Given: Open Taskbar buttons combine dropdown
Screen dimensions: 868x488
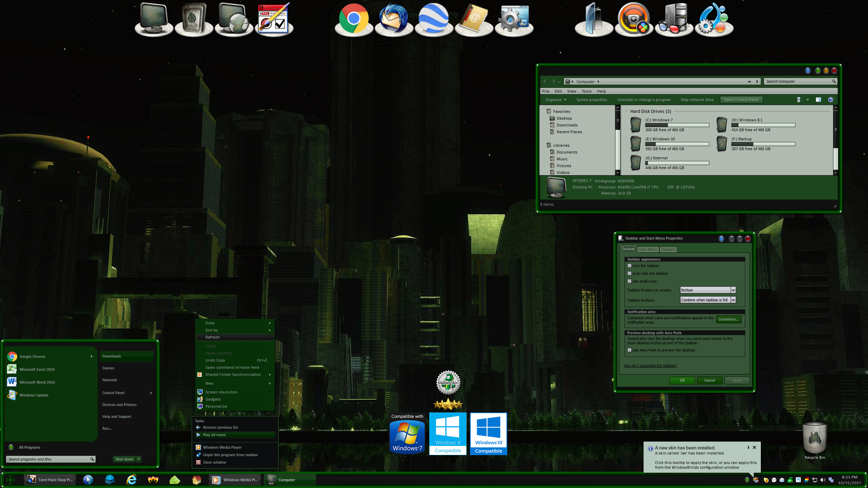Looking at the screenshot, I should [733, 300].
